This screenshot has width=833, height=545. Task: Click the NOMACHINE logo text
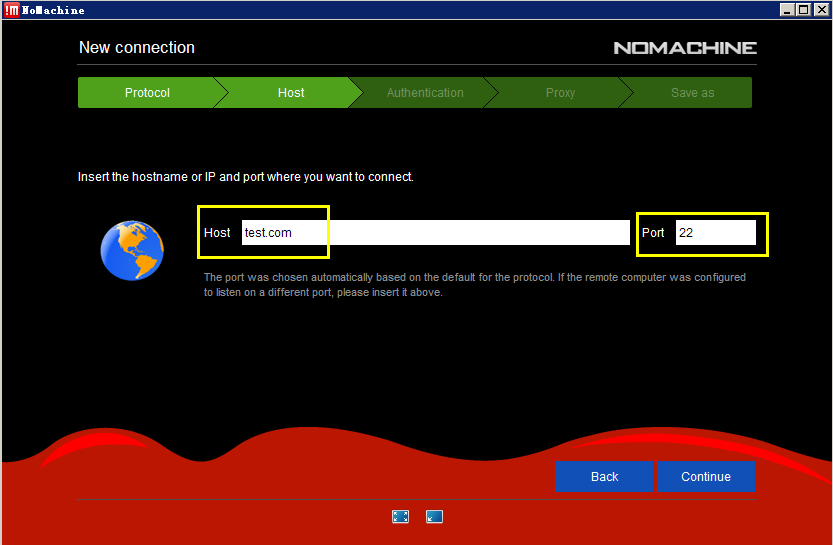pyautogui.click(x=685, y=48)
